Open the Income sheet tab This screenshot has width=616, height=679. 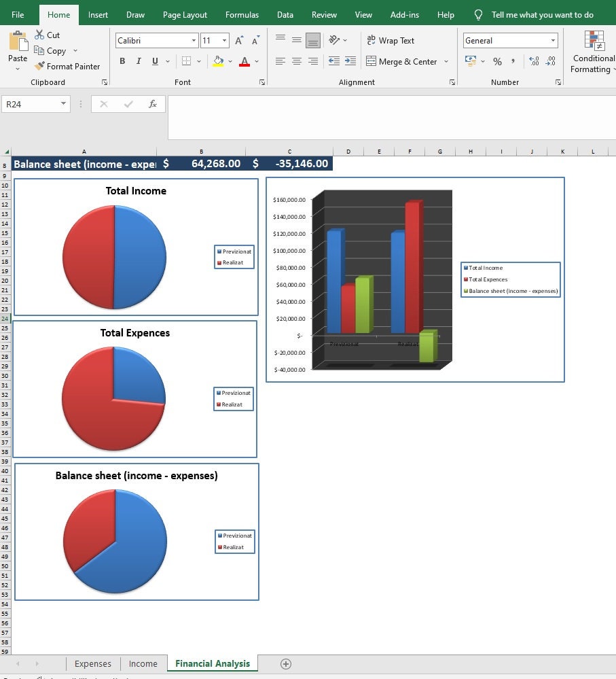click(x=143, y=663)
